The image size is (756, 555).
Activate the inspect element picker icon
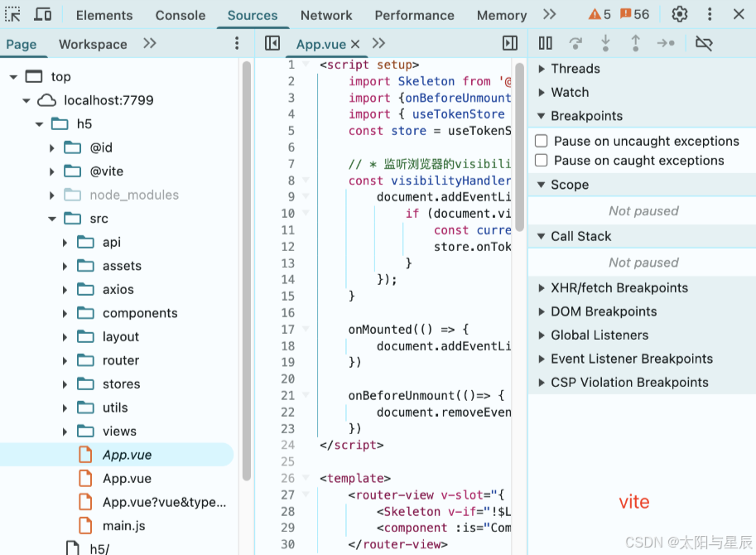pyautogui.click(x=12, y=14)
